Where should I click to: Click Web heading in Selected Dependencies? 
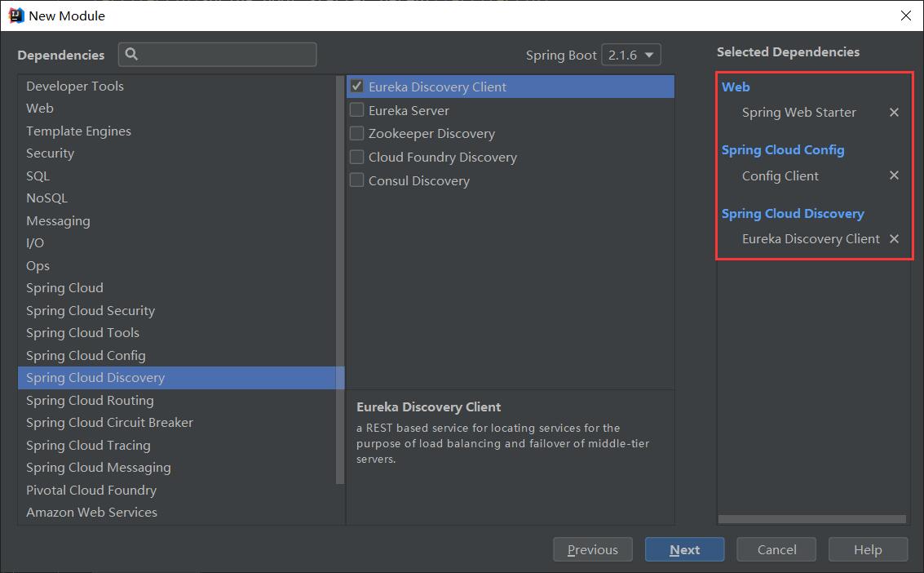[736, 87]
